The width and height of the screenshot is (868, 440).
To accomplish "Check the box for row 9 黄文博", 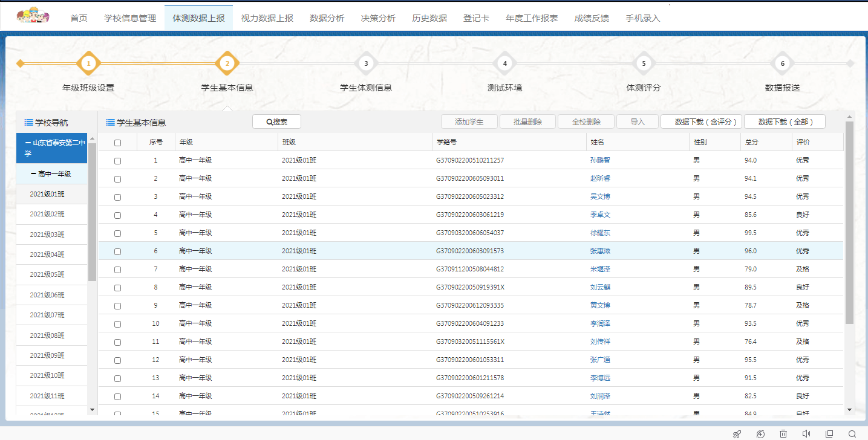I will (117, 306).
